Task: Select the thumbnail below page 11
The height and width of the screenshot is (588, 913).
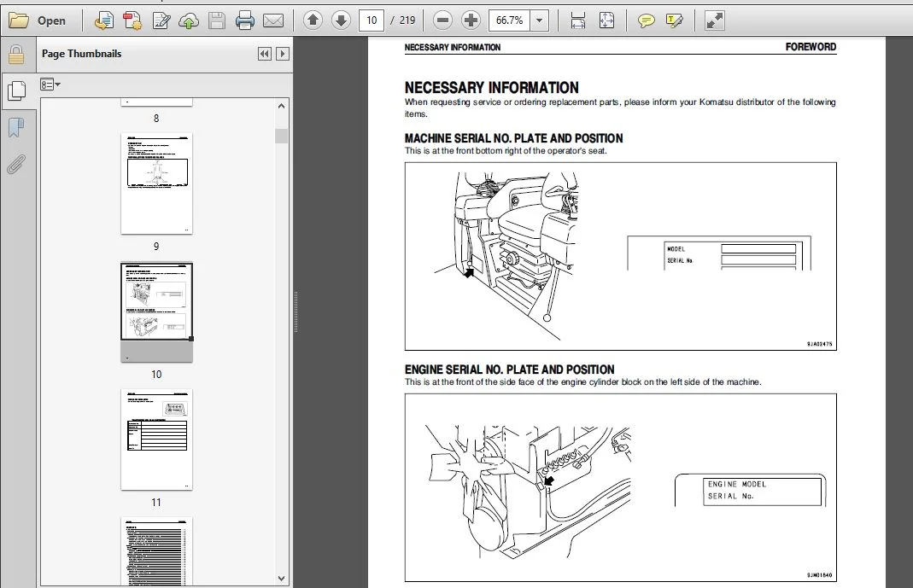Action: coord(156,551)
